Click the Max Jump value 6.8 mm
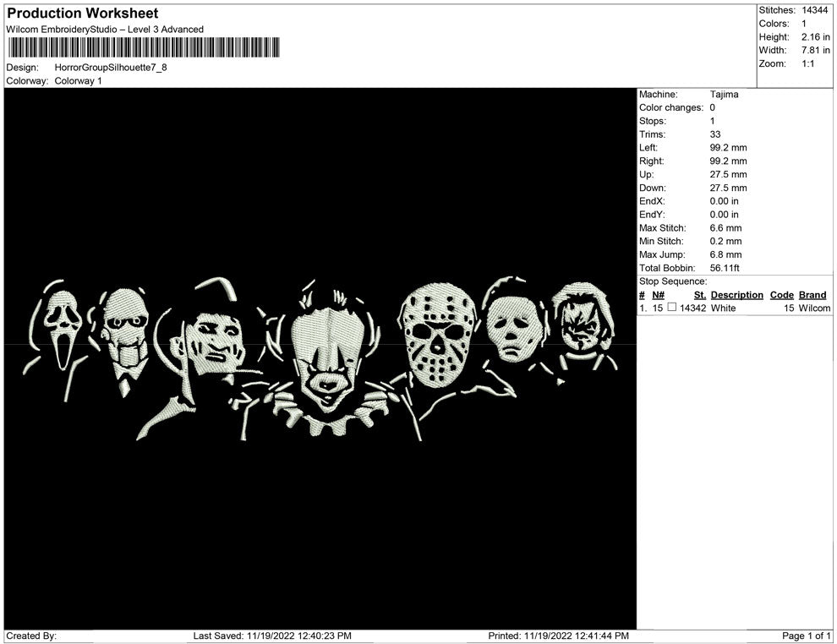The height and width of the screenshot is (644, 837). (725, 254)
